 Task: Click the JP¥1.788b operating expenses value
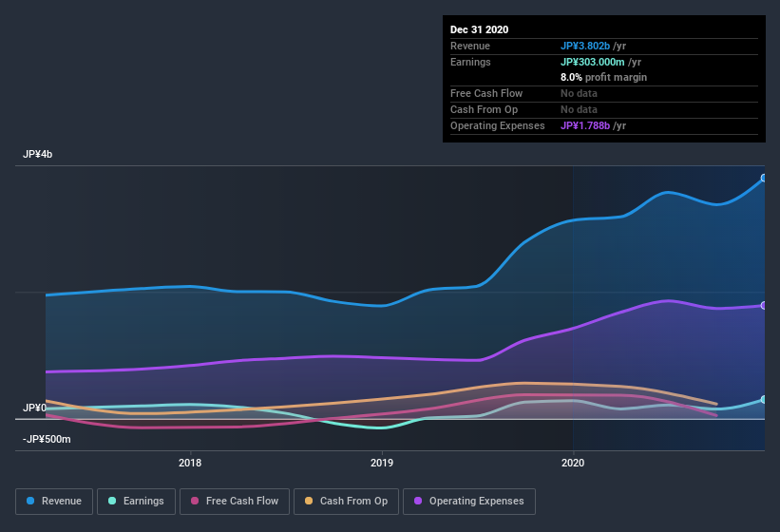click(585, 125)
